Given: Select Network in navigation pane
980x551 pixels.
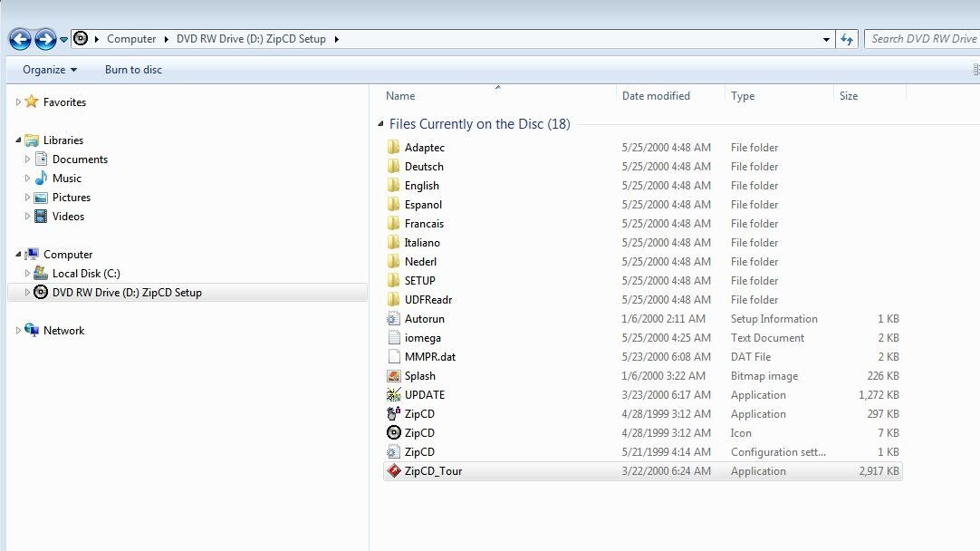Looking at the screenshot, I should (63, 330).
